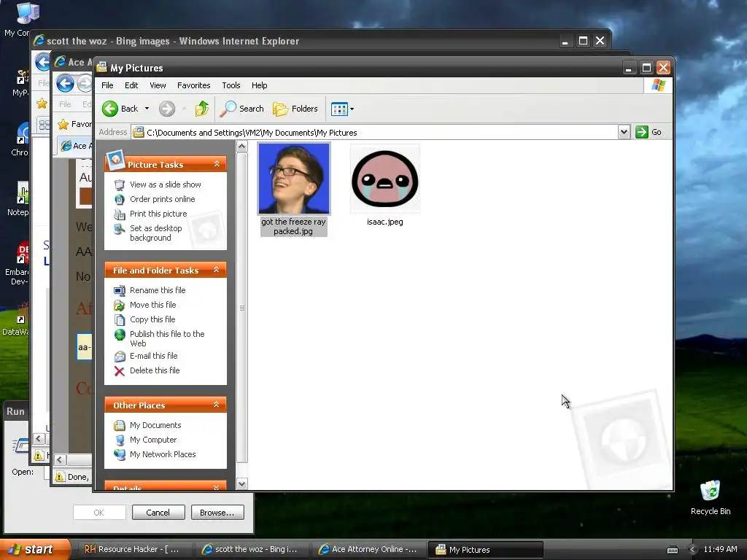Open Search in the My Pictures toolbar
The width and height of the screenshot is (747, 560).
(241, 109)
